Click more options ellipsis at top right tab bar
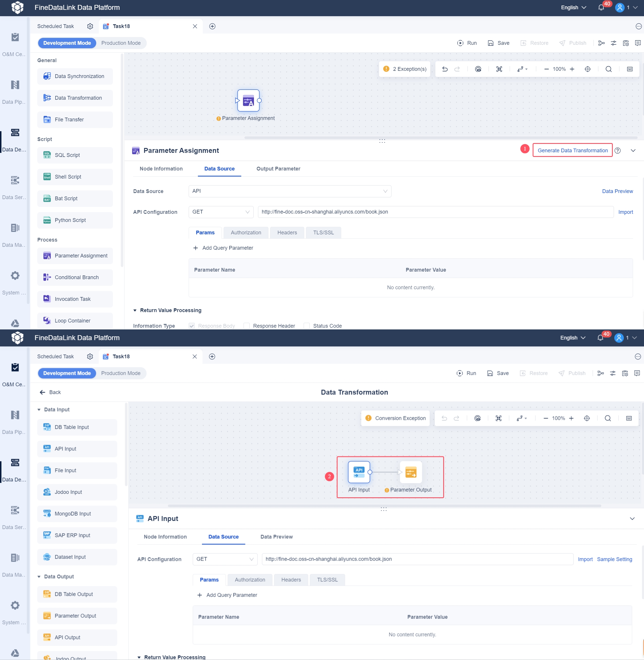 click(639, 26)
